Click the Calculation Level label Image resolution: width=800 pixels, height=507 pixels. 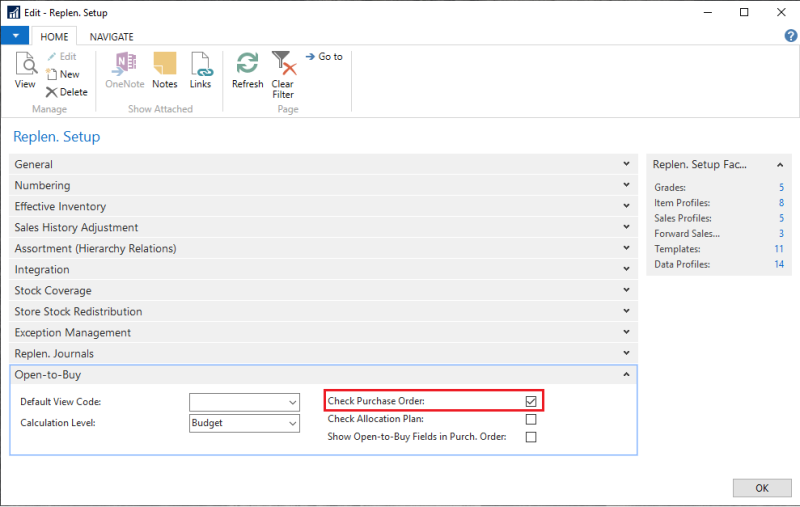pyautogui.click(x=58, y=423)
